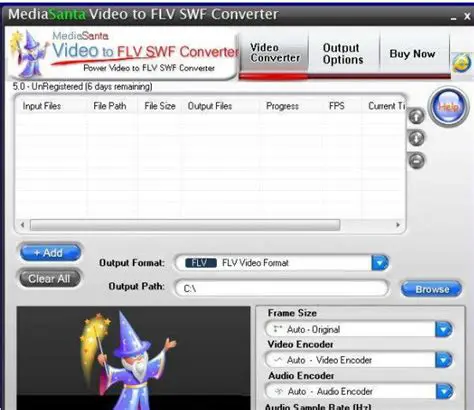Click the wizard preview image
This screenshot has height=410, width=474.
coord(133,358)
